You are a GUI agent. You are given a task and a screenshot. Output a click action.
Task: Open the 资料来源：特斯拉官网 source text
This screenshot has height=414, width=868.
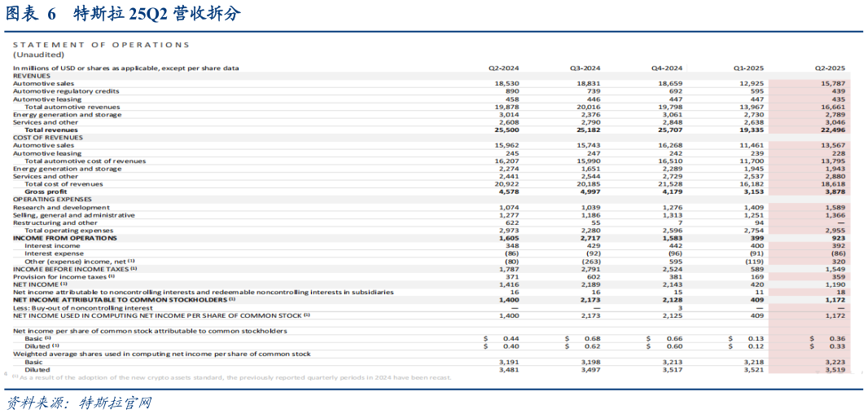coord(79,403)
